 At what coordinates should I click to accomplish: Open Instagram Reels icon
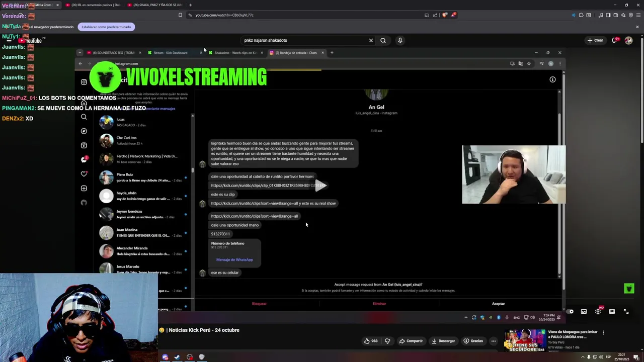click(84, 145)
